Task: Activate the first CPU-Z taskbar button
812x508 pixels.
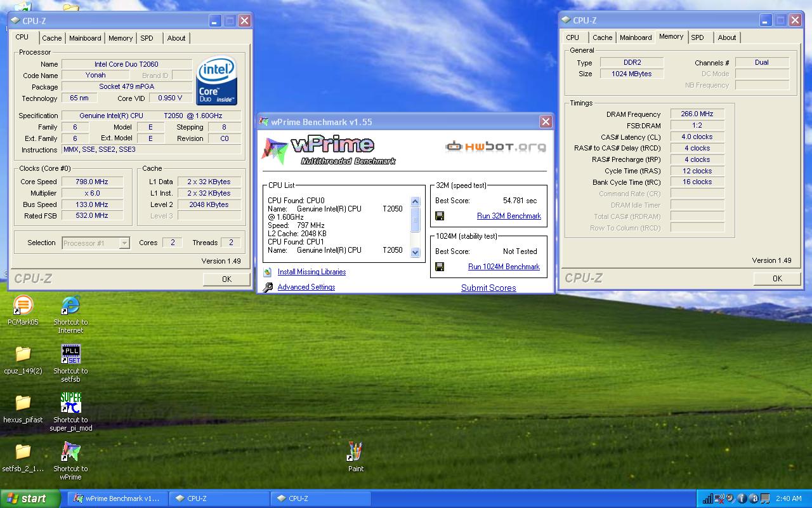Action: click(219, 498)
